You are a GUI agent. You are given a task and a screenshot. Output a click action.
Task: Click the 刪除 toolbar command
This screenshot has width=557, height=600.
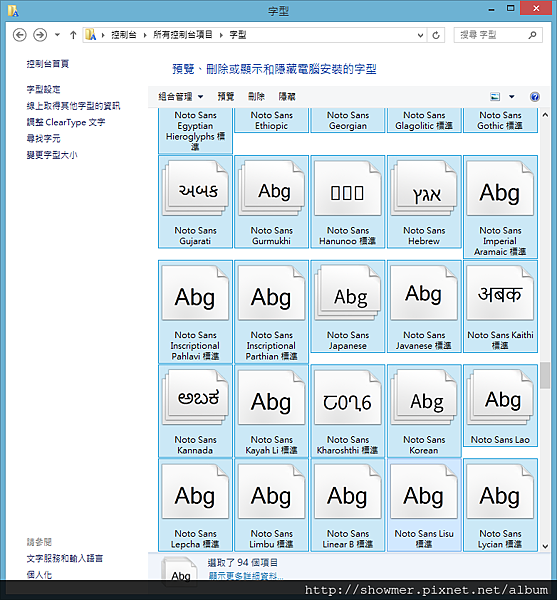click(256, 96)
